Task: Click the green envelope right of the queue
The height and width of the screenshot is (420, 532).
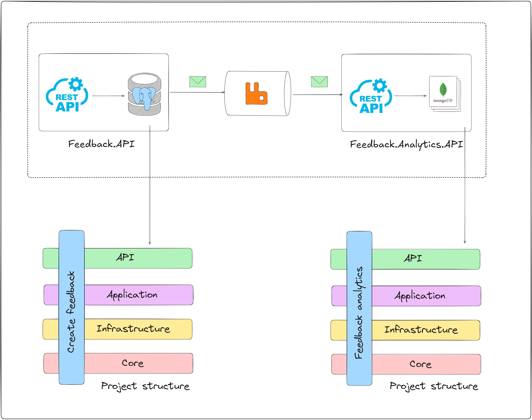Action: point(319,82)
